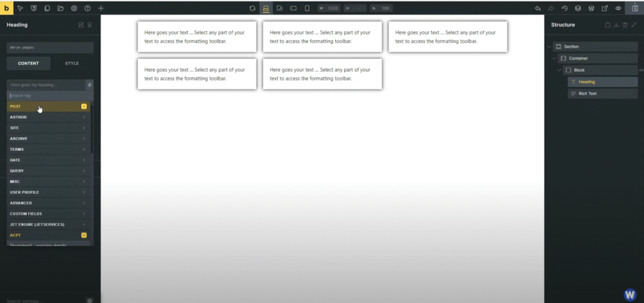This screenshot has height=303, width=644.
Task: Open the help question mark icon
Action: tap(87, 8)
